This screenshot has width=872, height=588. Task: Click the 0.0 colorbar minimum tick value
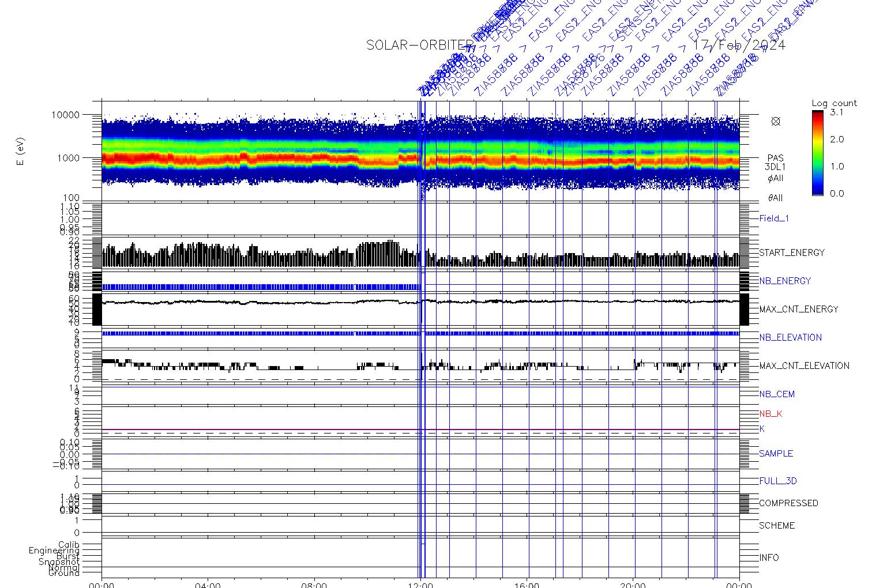point(836,194)
